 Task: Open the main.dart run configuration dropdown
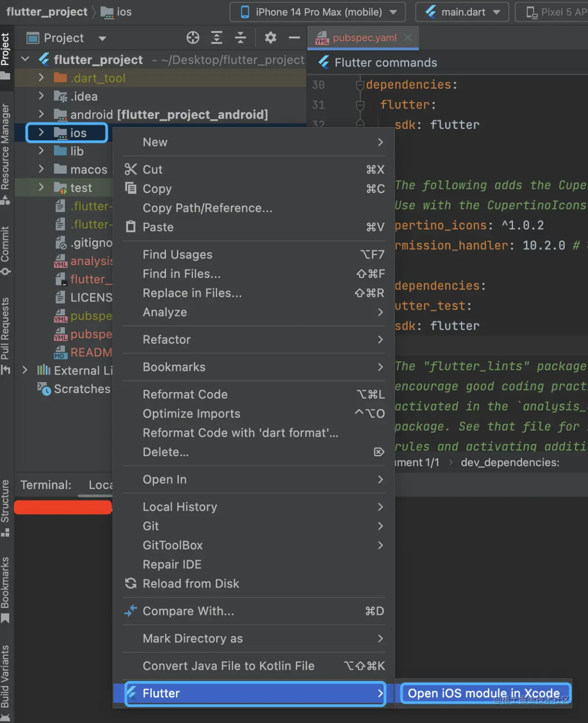462,12
